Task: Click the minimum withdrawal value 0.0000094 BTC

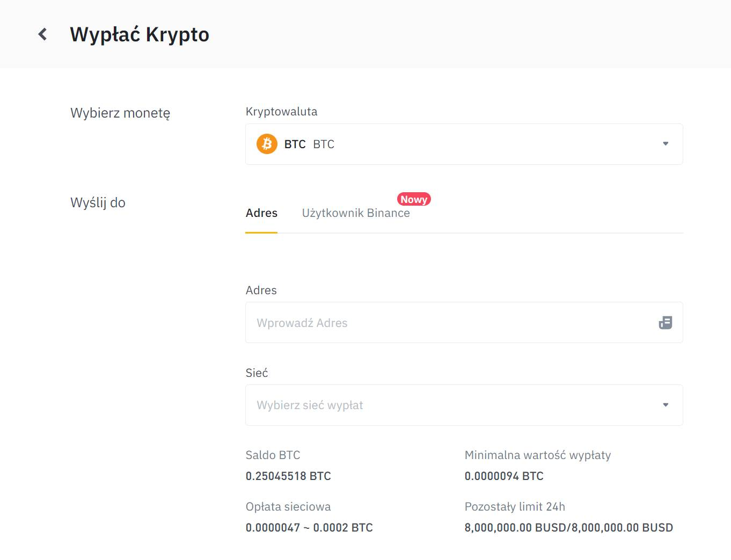Action: [x=504, y=476]
